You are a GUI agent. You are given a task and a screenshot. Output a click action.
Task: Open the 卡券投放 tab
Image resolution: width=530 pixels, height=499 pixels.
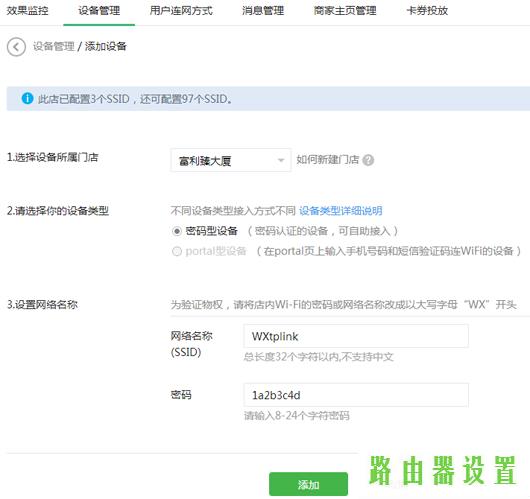click(x=427, y=10)
